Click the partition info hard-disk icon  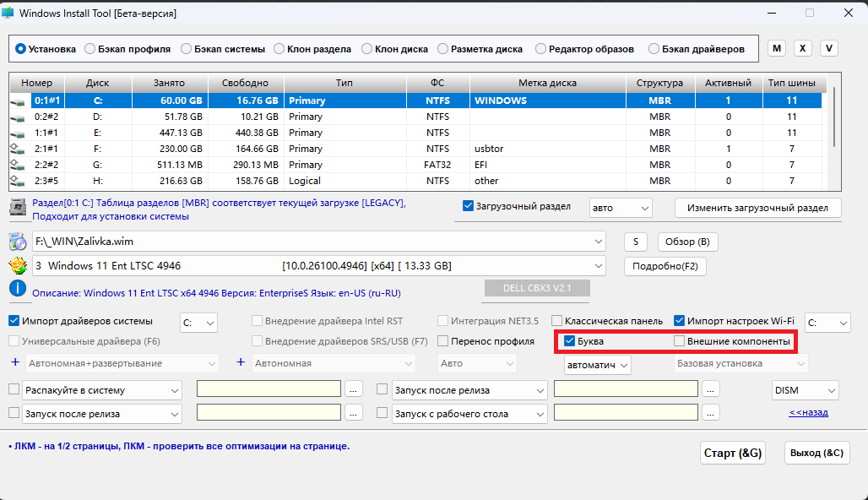[x=19, y=208]
